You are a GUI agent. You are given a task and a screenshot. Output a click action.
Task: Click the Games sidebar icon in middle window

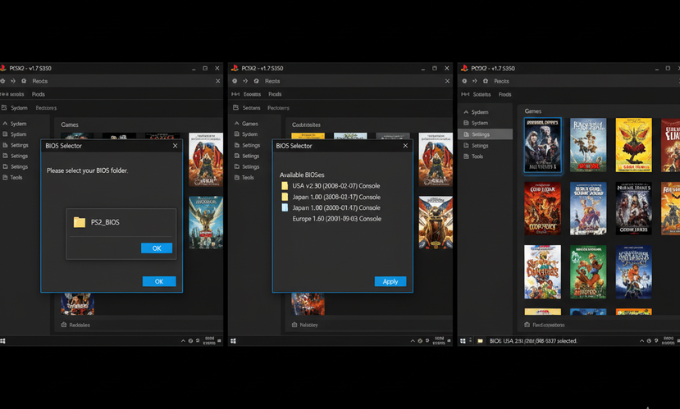(236, 124)
